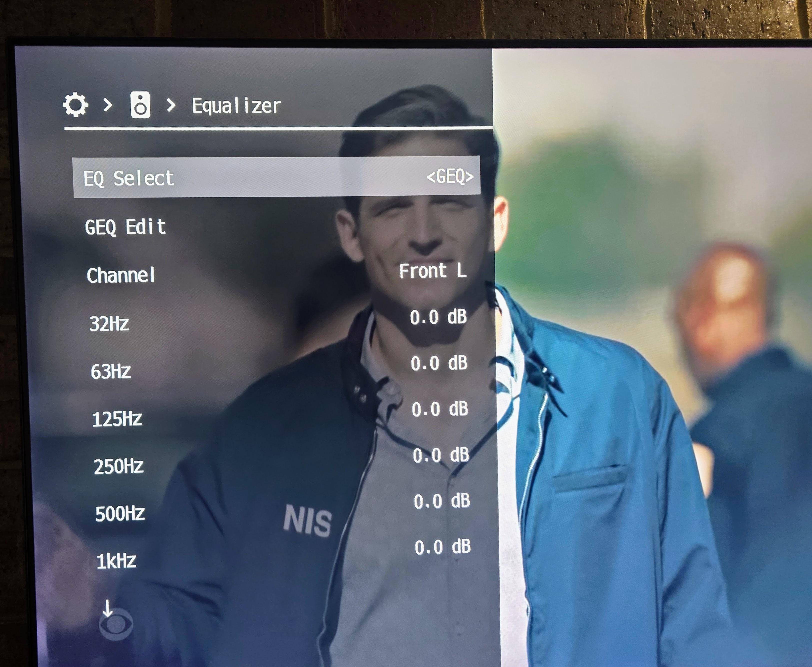Adjust the 63Hz gain value 0.0 dB
812x667 pixels.
(439, 363)
